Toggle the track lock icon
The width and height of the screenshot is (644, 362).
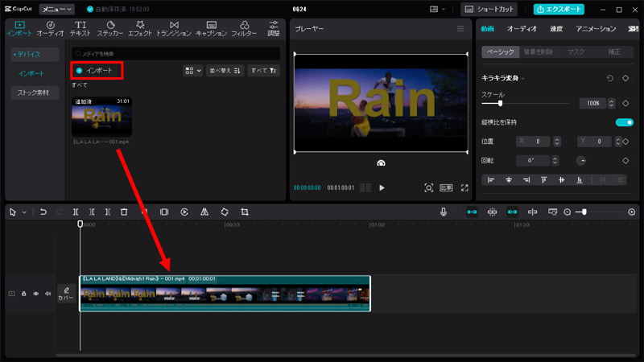pos(24,294)
